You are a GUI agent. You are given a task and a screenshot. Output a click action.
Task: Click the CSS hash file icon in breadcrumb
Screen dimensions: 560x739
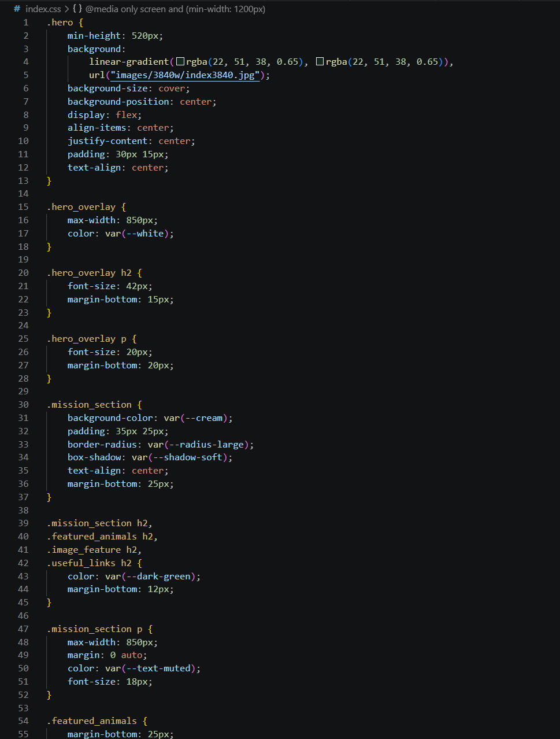17,9
